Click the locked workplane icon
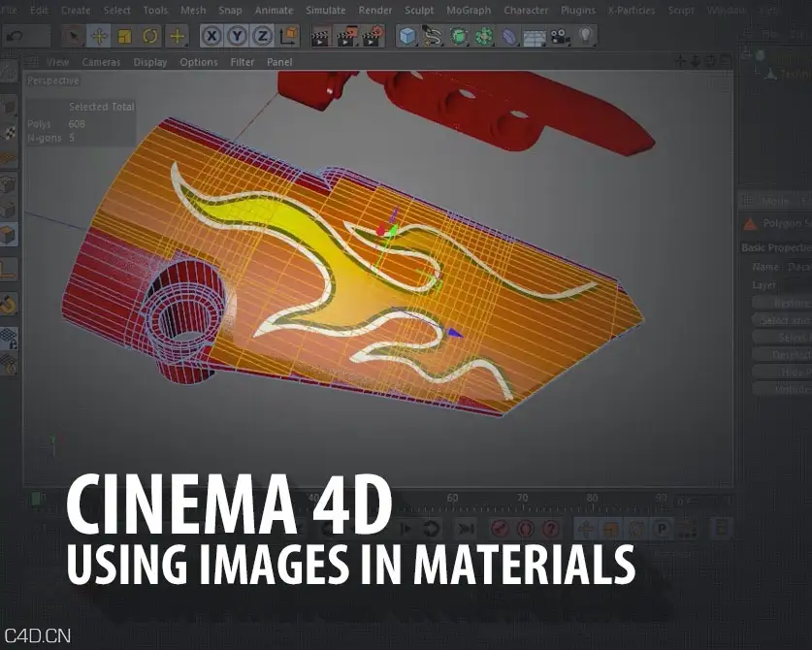The height and width of the screenshot is (650, 812). click(9, 339)
